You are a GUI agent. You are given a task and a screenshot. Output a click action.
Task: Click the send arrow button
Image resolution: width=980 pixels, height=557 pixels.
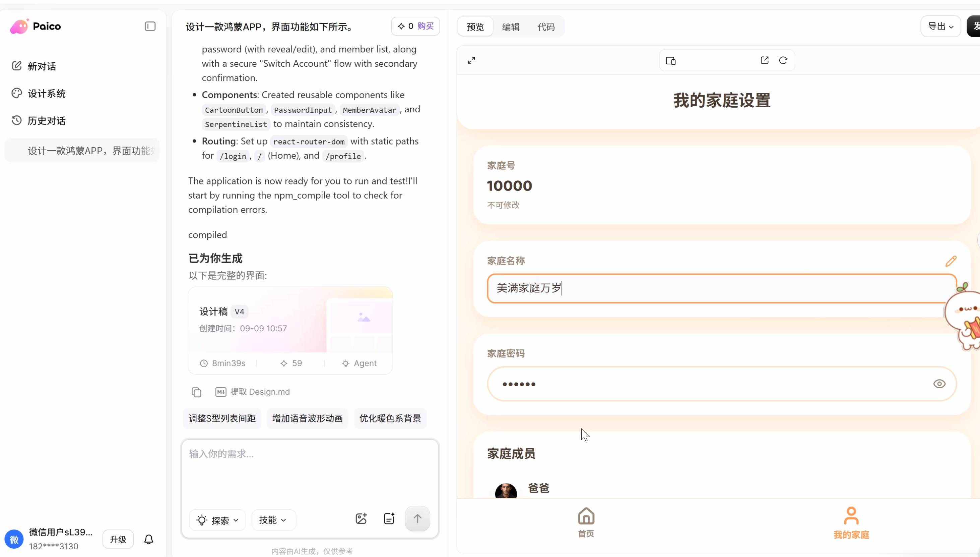point(417,519)
